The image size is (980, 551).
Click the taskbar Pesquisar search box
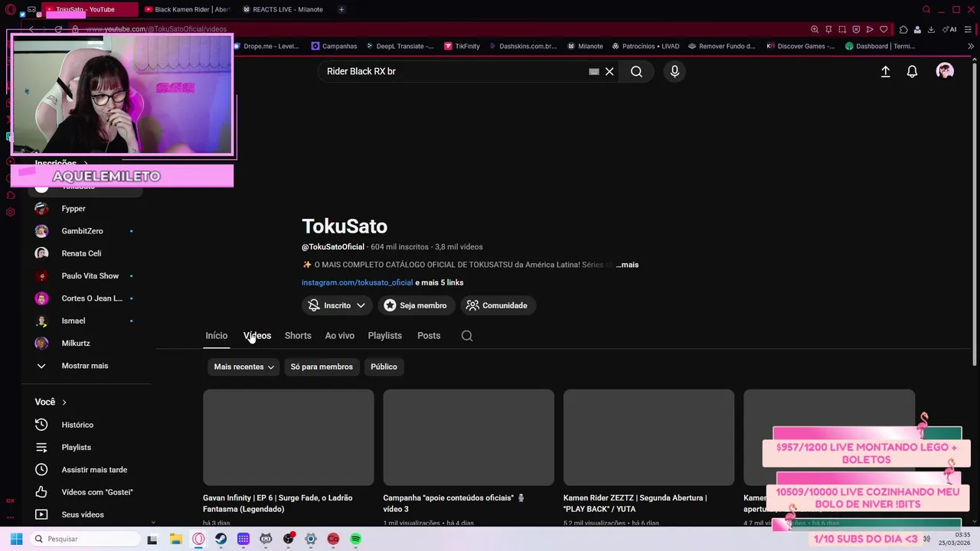(x=84, y=539)
